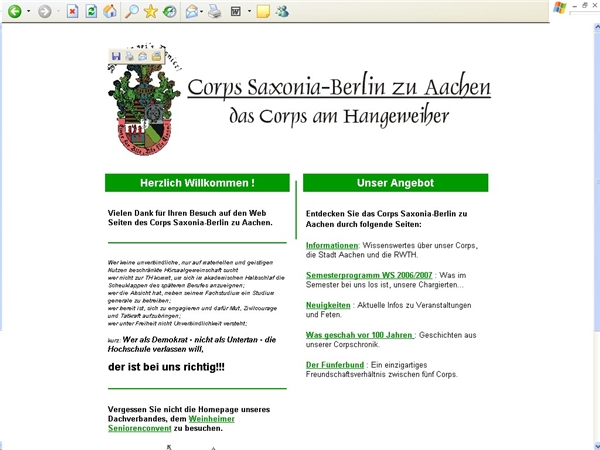Edit page with the Word icon
Viewport: 600px width, 450px height.
[x=236, y=11]
